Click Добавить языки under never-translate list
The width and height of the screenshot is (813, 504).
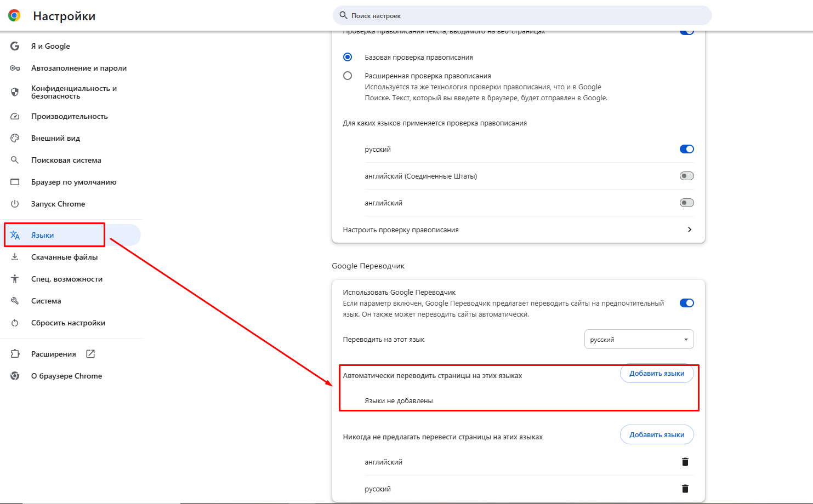[x=657, y=435]
